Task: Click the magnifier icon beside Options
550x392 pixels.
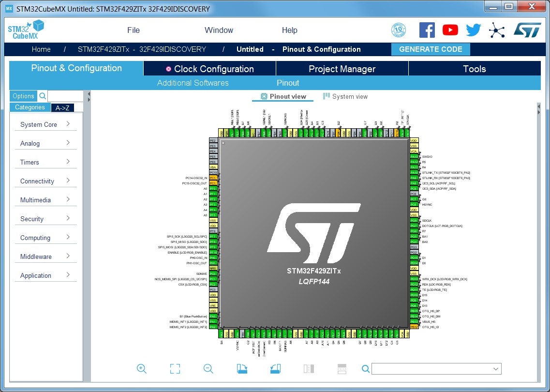Action: tap(43, 96)
